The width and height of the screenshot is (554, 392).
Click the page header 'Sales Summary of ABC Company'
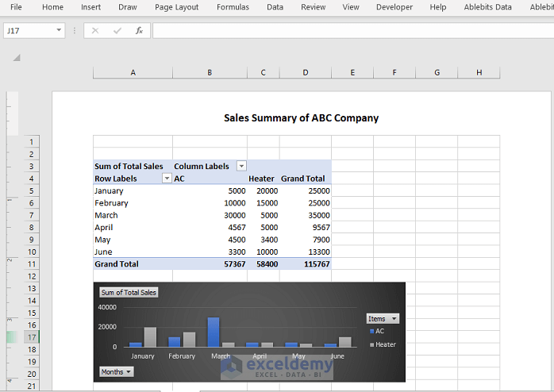pos(302,117)
